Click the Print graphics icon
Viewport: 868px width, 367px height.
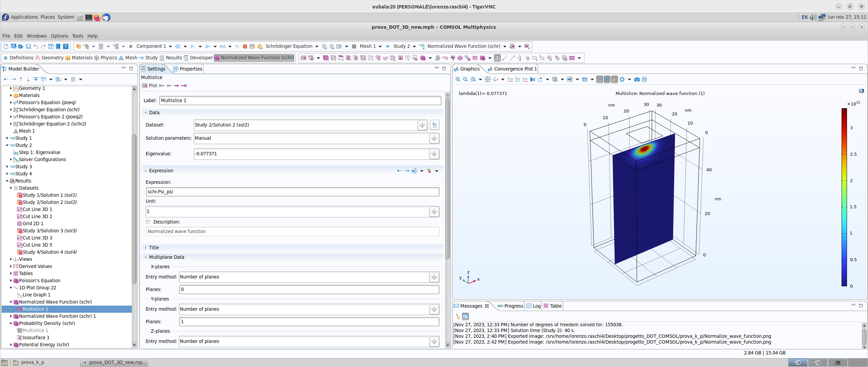click(644, 79)
